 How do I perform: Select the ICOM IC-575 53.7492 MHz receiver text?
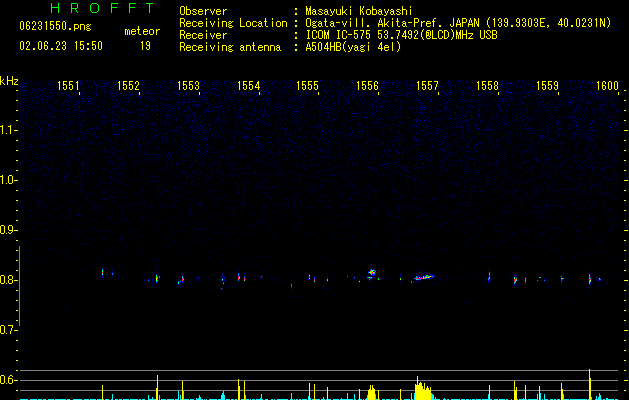click(x=401, y=35)
